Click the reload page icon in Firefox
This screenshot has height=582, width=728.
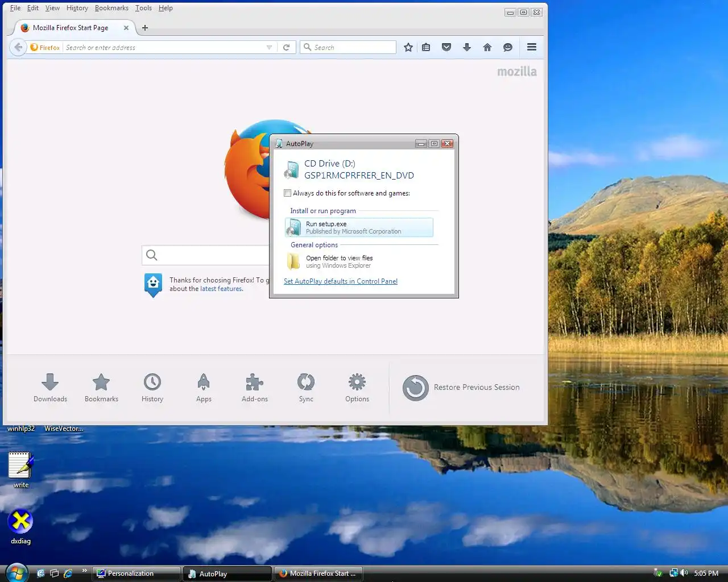pyautogui.click(x=287, y=48)
